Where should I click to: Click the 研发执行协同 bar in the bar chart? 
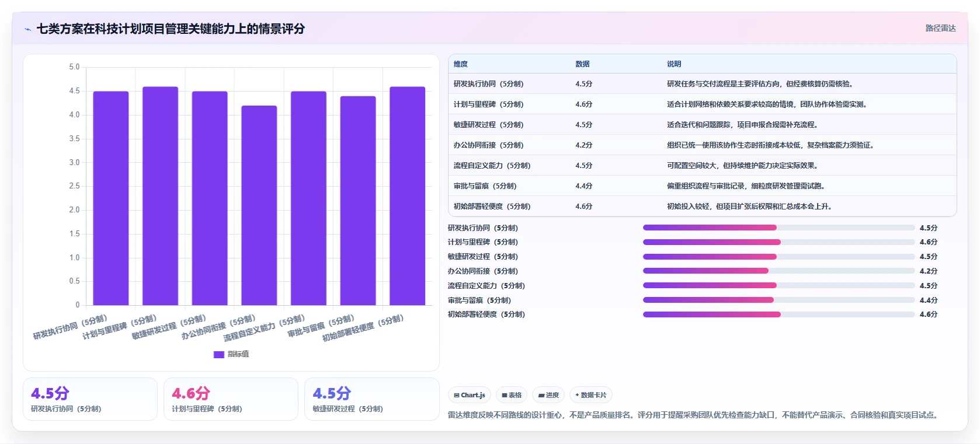tap(111, 198)
